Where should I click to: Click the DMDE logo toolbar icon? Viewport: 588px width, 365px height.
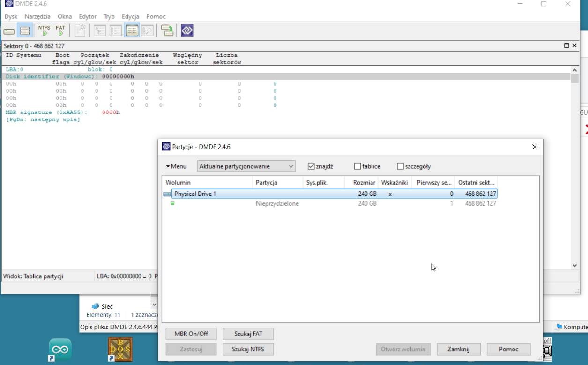[187, 31]
